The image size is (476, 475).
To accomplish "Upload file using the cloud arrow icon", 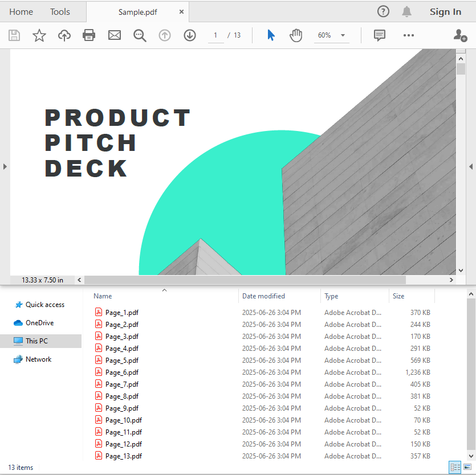I will 64,35.
